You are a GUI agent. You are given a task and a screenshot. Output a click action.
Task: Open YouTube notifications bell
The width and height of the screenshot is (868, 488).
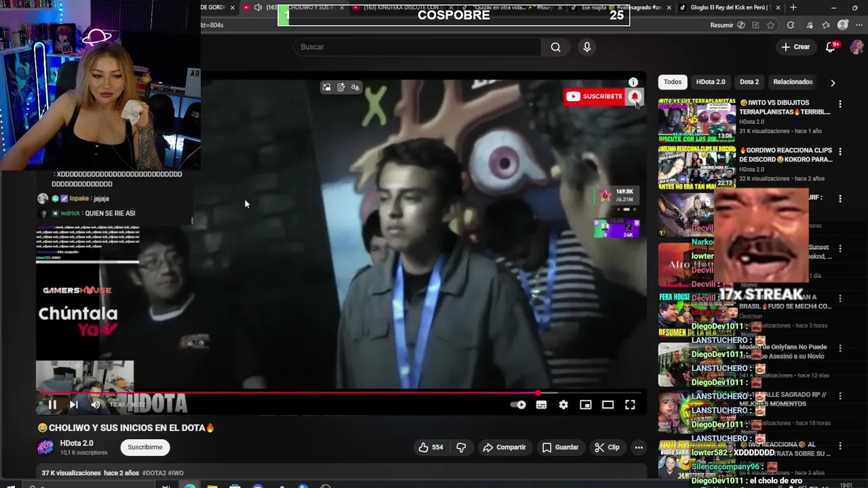[831, 47]
